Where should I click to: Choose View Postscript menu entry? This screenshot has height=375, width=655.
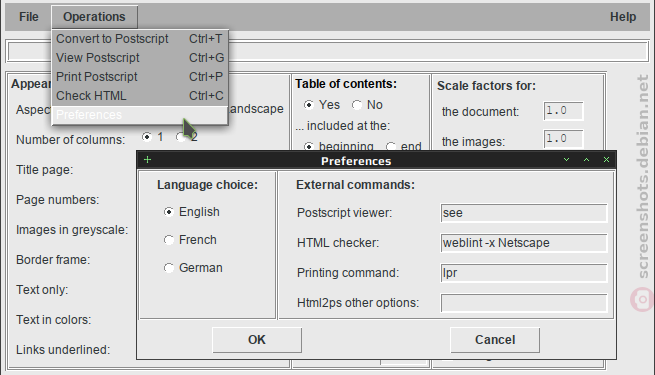click(x=140, y=58)
